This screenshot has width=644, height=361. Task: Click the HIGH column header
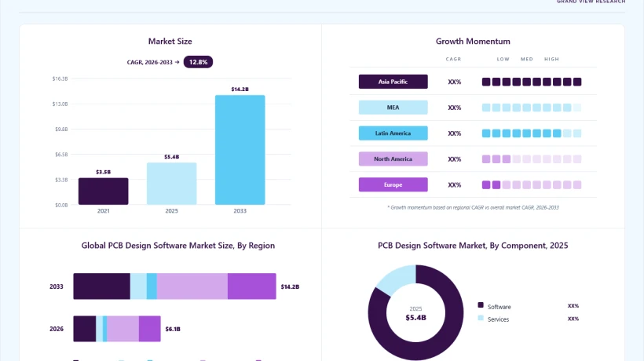[x=551, y=59]
